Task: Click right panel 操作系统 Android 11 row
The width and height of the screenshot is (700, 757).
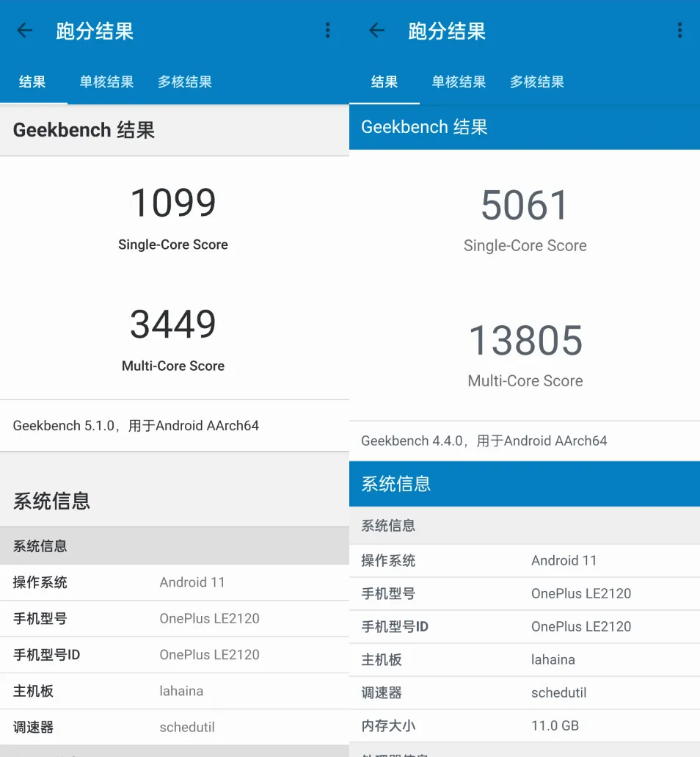Action: tap(525, 560)
